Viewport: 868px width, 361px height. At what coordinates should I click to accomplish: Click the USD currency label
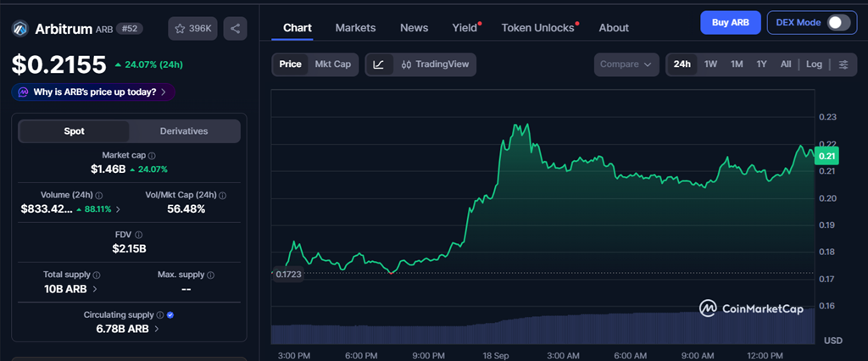click(x=832, y=340)
